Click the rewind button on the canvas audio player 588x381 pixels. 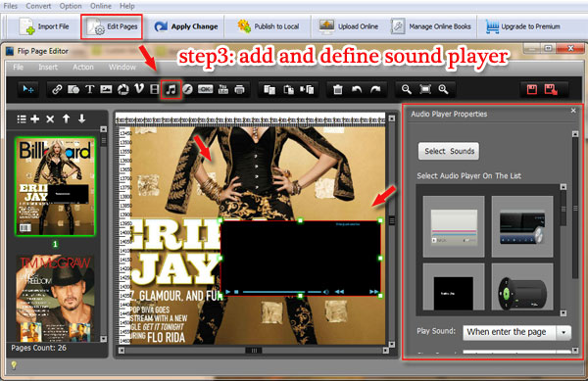tap(339, 292)
